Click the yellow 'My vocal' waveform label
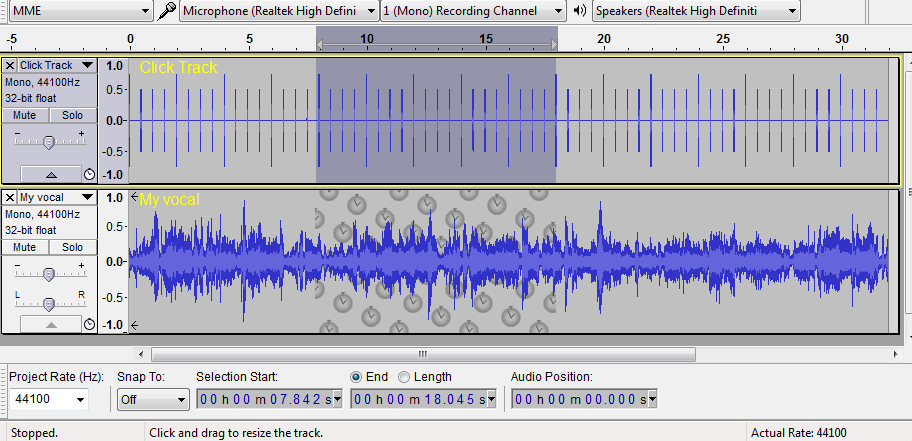This screenshot has width=912, height=441. [x=169, y=200]
